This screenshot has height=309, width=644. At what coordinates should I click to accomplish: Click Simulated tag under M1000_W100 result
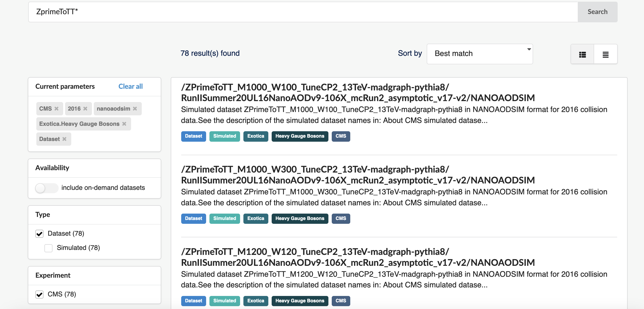tap(224, 136)
